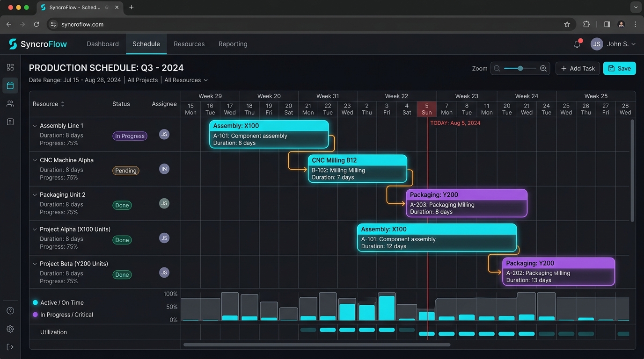Open the All Resources dropdown
Screen dimensions: 644x359
tap(186, 80)
